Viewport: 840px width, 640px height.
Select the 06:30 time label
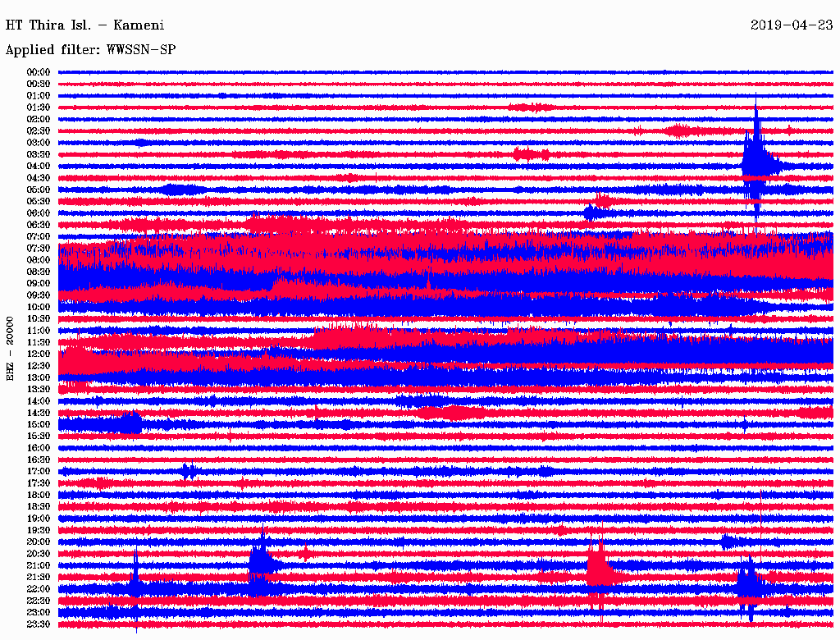39,225
